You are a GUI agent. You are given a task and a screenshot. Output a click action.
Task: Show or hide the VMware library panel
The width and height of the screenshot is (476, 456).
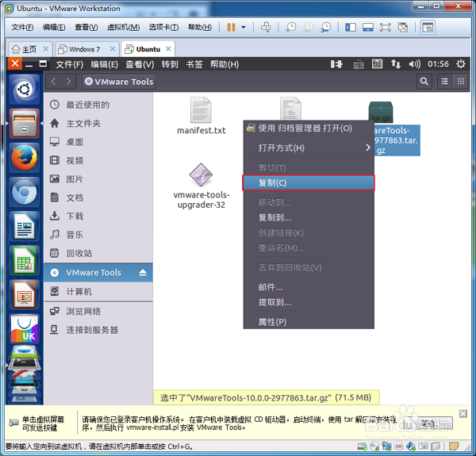coord(351,27)
